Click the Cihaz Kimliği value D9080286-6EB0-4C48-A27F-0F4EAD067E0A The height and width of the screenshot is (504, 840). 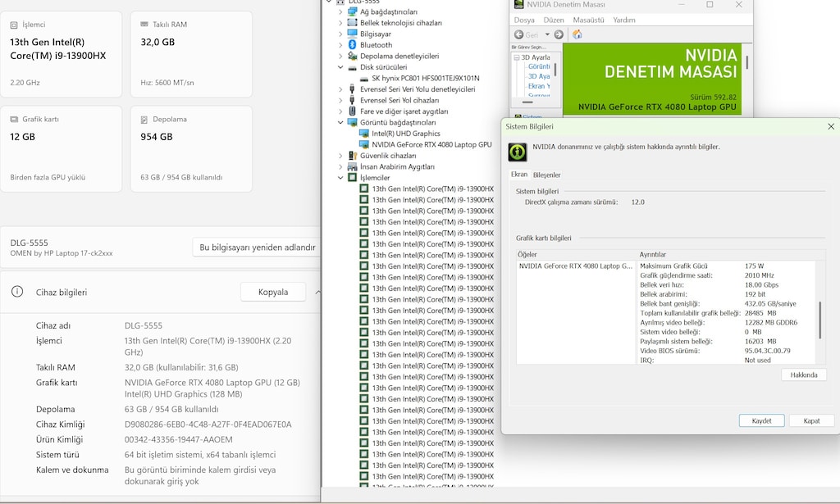pyautogui.click(x=208, y=425)
